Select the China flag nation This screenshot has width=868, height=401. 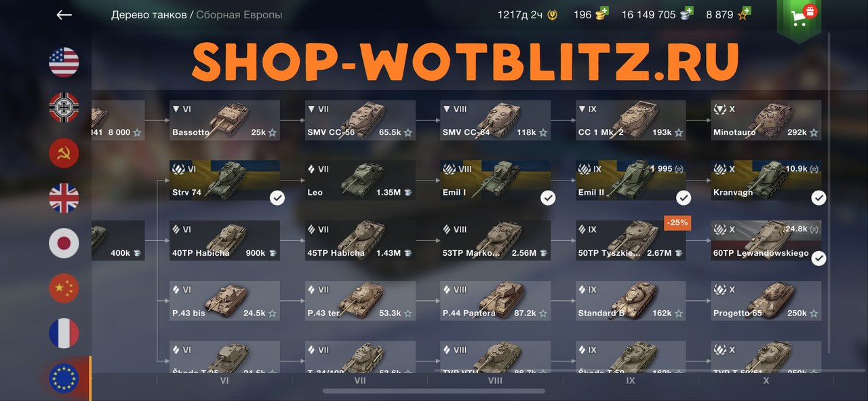tap(64, 289)
